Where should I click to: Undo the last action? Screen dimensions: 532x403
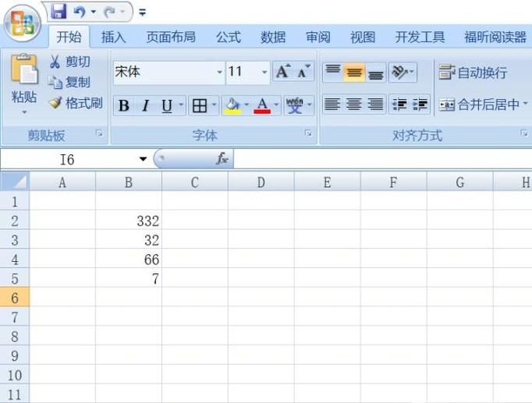[80, 12]
